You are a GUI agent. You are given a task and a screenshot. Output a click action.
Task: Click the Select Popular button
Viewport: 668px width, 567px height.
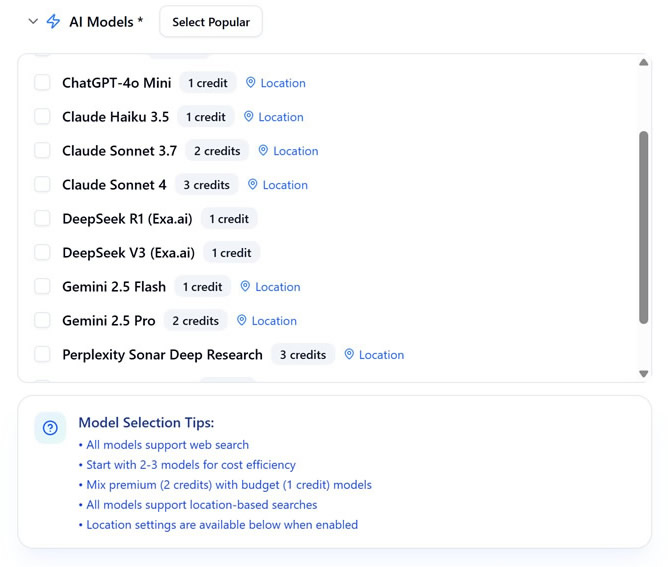tap(211, 22)
